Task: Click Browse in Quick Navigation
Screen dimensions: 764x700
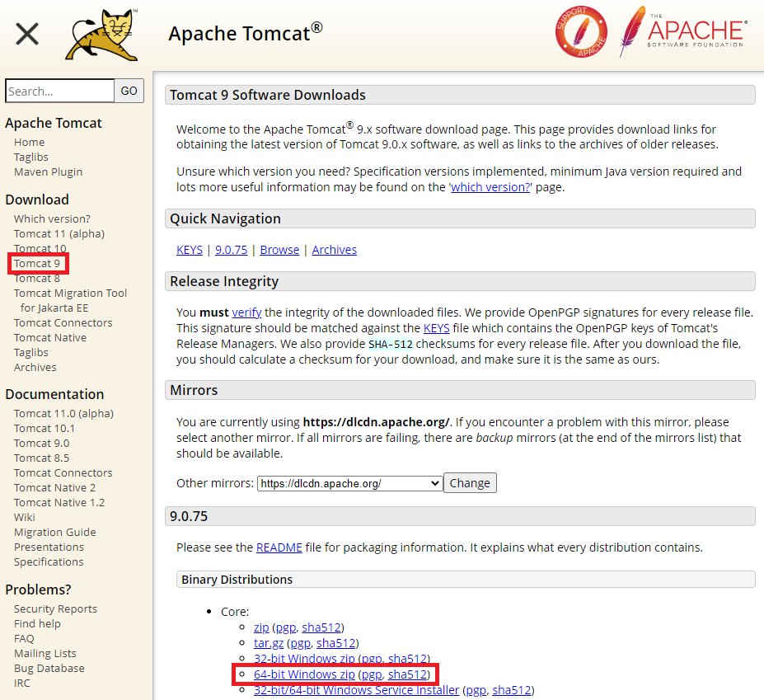Action: coord(279,250)
